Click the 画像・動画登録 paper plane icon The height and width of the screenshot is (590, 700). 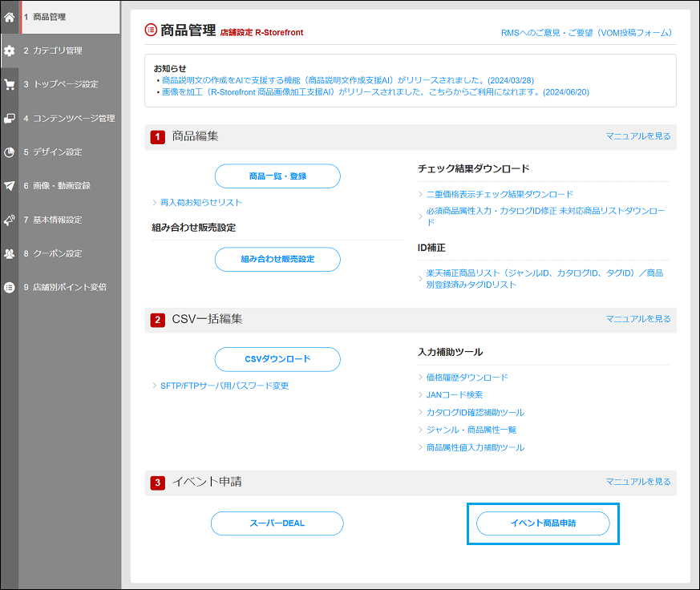click(10, 184)
